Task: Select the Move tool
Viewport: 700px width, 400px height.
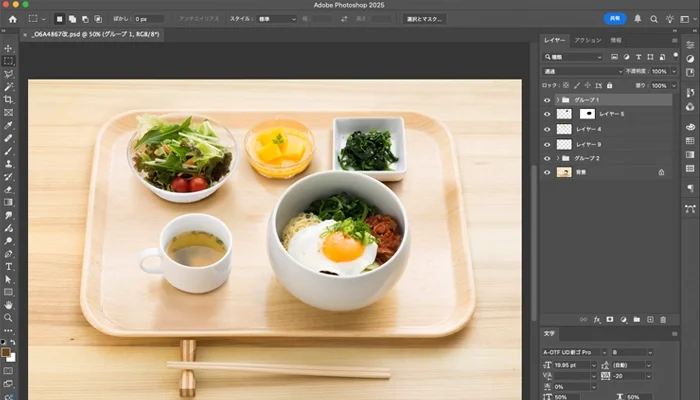Action: [8, 48]
